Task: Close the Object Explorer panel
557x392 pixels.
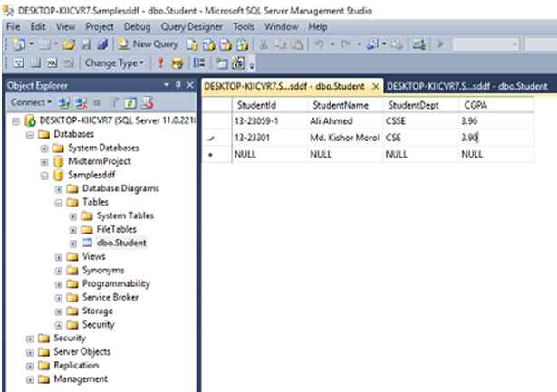Action: (190, 85)
